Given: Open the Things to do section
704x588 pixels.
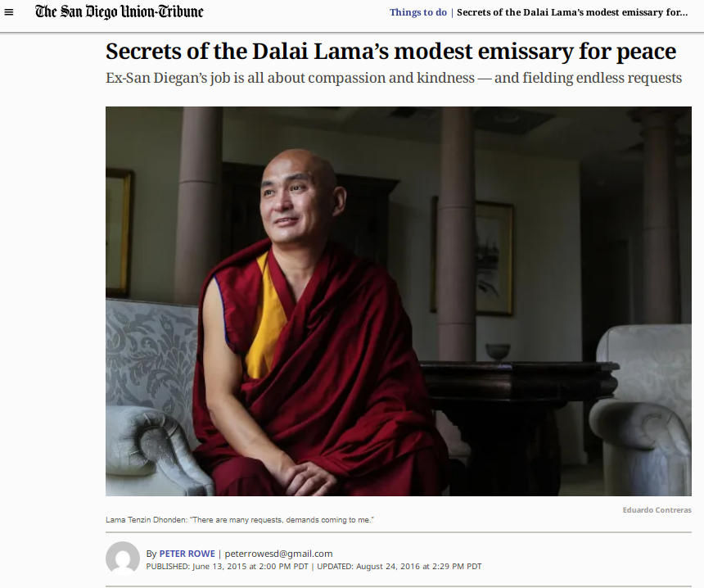Looking at the screenshot, I should [418, 12].
